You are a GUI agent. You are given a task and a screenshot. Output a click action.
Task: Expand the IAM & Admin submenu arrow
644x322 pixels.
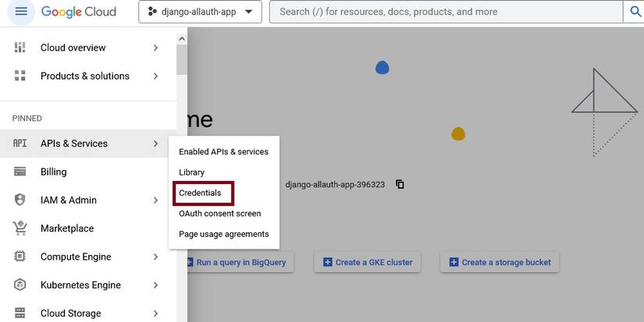tap(155, 200)
